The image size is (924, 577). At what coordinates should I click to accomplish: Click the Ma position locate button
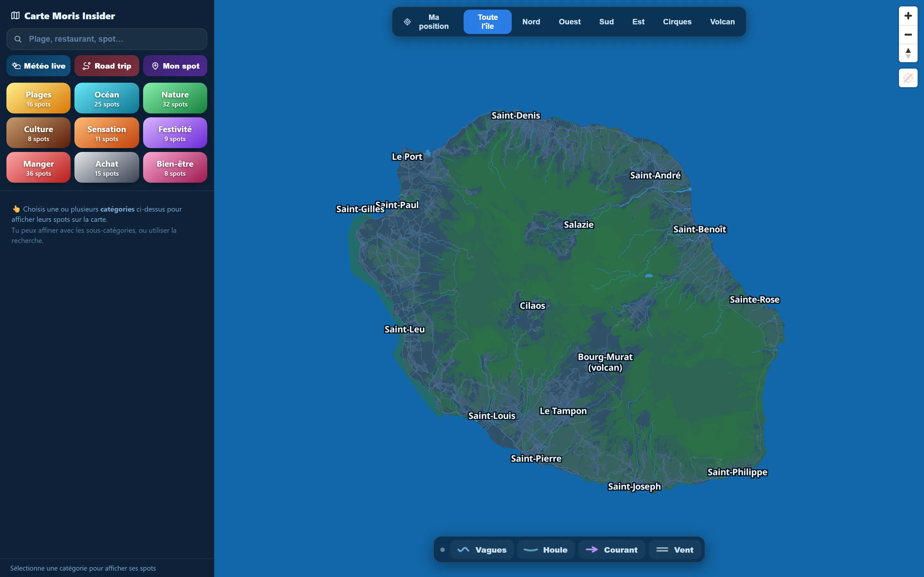click(x=426, y=22)
